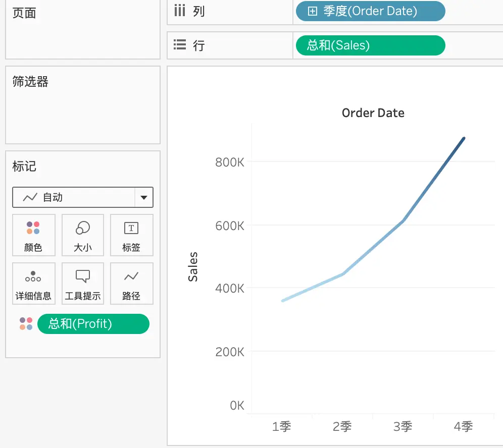This screenshot has height=448, width=503.
Task: Click the 列 columns shelf label
Action: [198, 11]
